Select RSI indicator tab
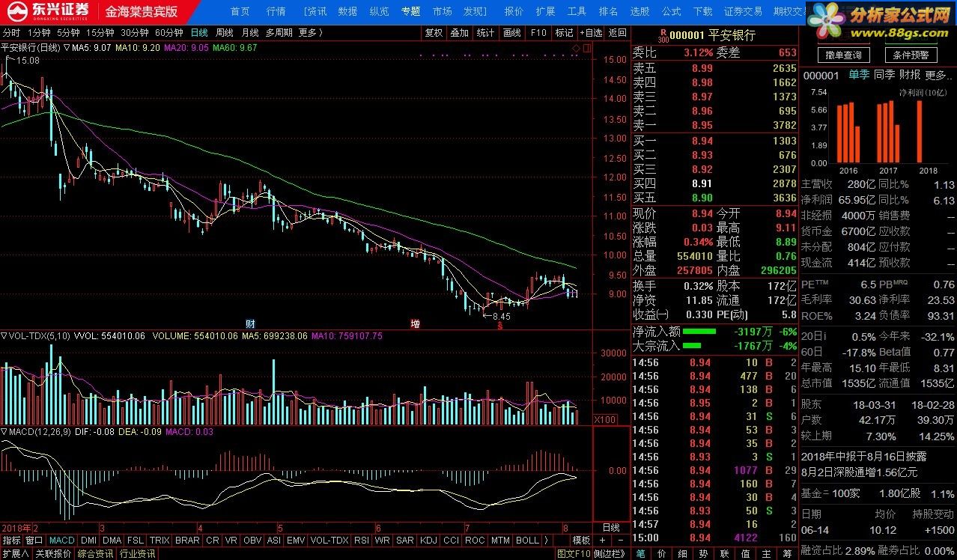 pyautogui.click(x=362, y=540)
